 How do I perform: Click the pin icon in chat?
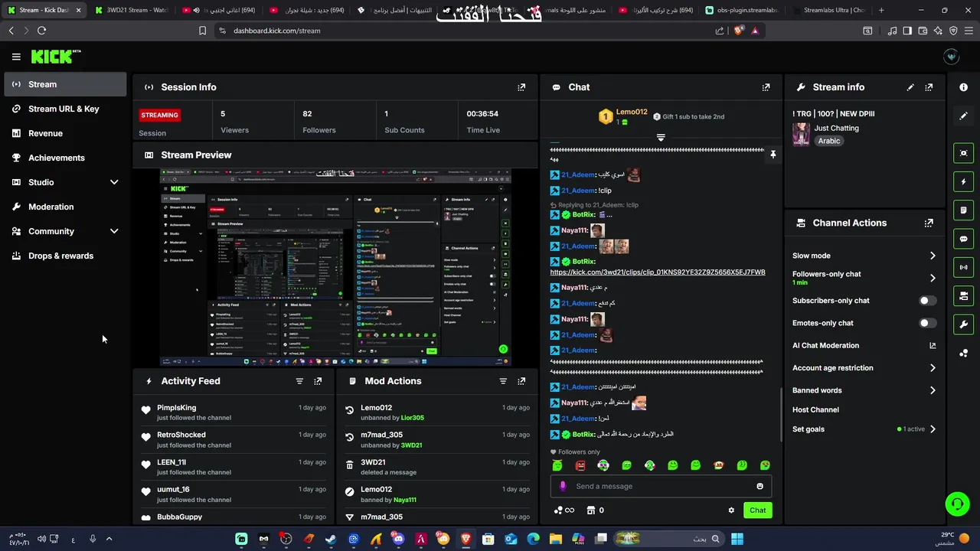point(773,155)
